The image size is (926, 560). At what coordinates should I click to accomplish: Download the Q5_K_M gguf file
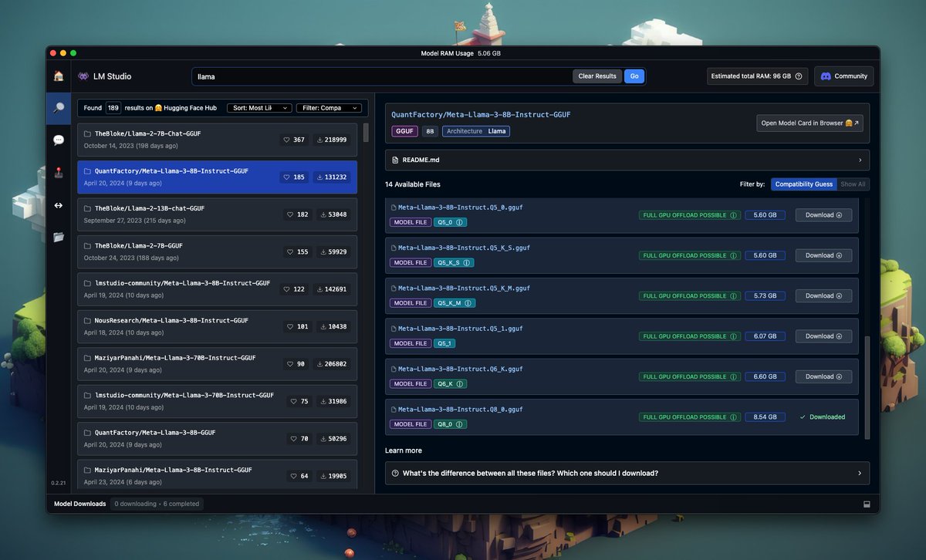tap(823, 295)
